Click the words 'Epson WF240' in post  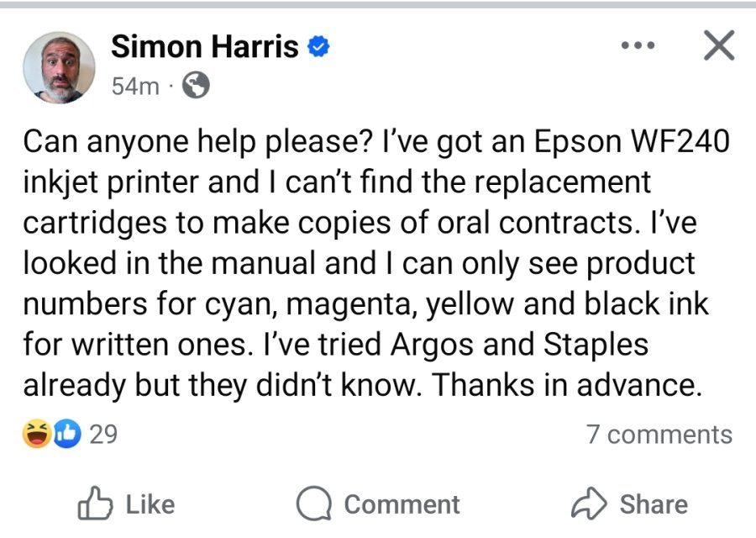(x=632, y=141)
